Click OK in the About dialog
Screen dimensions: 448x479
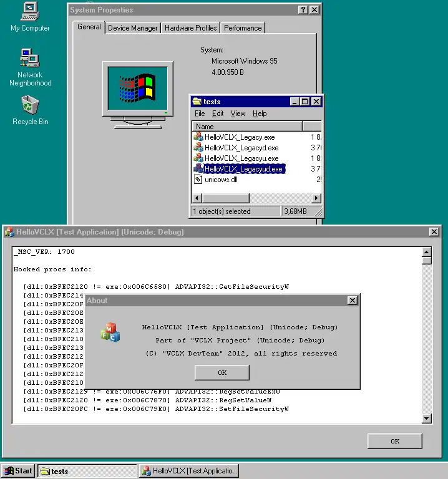click(x=222, y=373)
